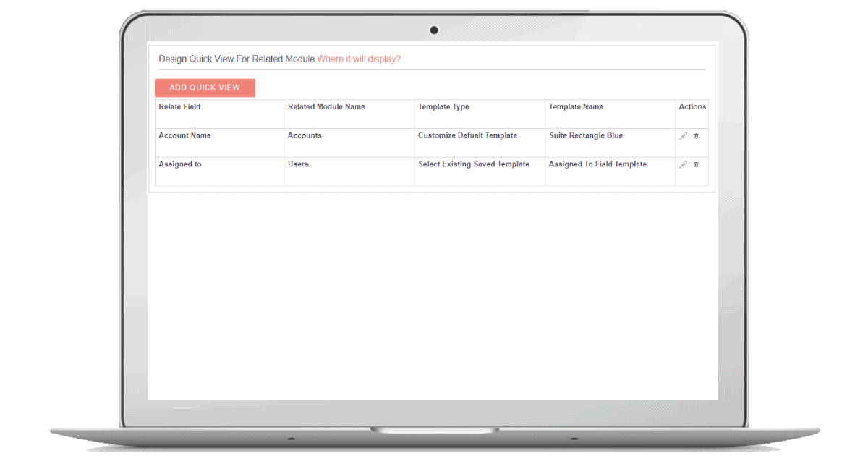Viewport: 868px width, 456px height.
Task: Click the trash icon for Assigned to row
Action: 696,164
